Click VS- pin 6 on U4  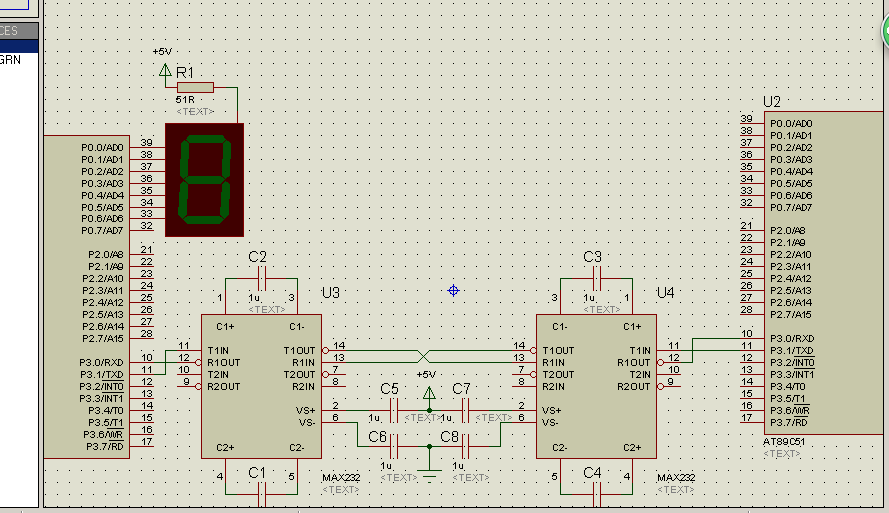[x=524, y=422]
